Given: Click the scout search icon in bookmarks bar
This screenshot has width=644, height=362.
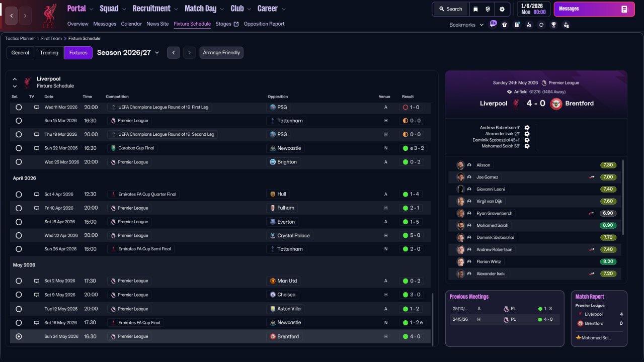Looking at the screenshot, I should [529, 25].
